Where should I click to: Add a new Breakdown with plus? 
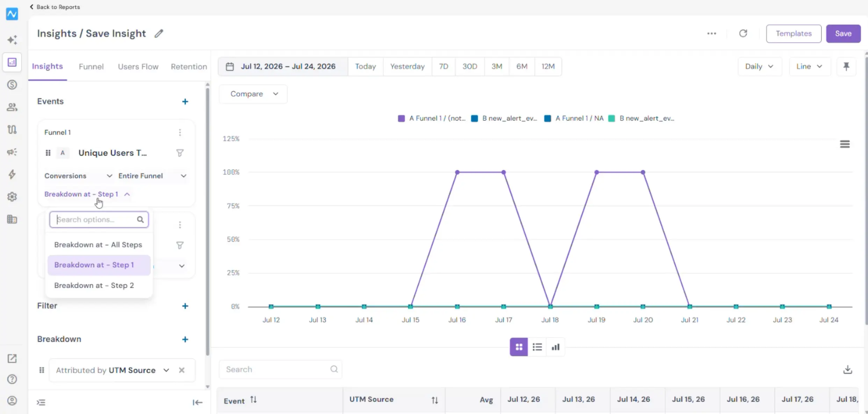tap(185, 340)
